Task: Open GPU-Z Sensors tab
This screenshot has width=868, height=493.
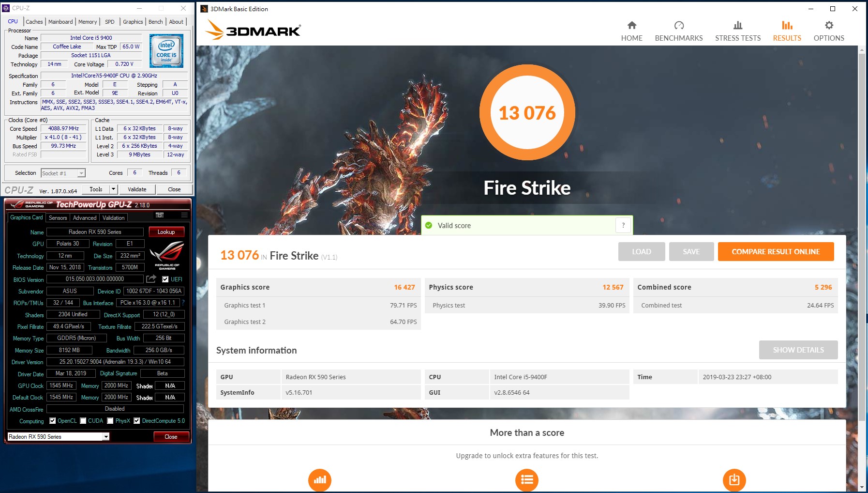Action: pyautogui.click(x=58, y=218)
